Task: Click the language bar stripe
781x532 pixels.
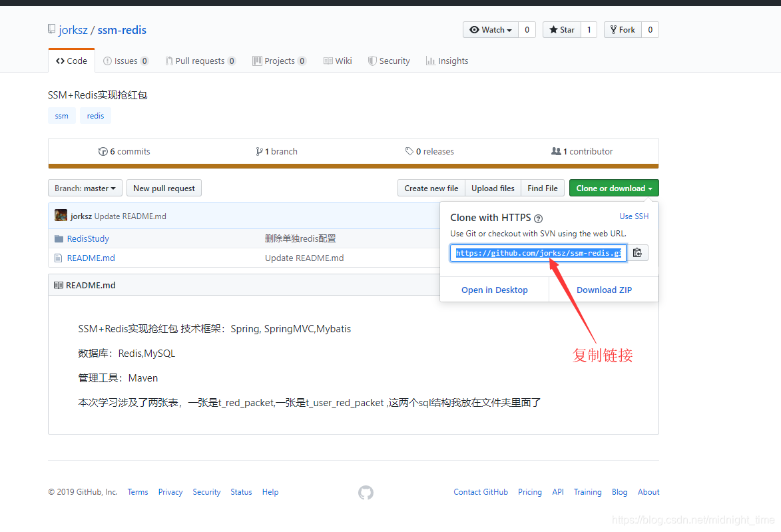Action: pyautogui.click(x=353, y=166)
